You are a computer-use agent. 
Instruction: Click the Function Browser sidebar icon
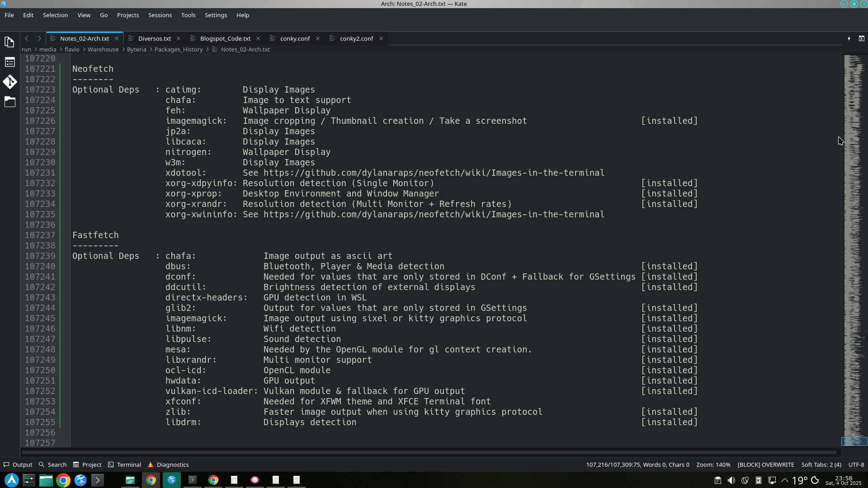[x=9, y=62]
